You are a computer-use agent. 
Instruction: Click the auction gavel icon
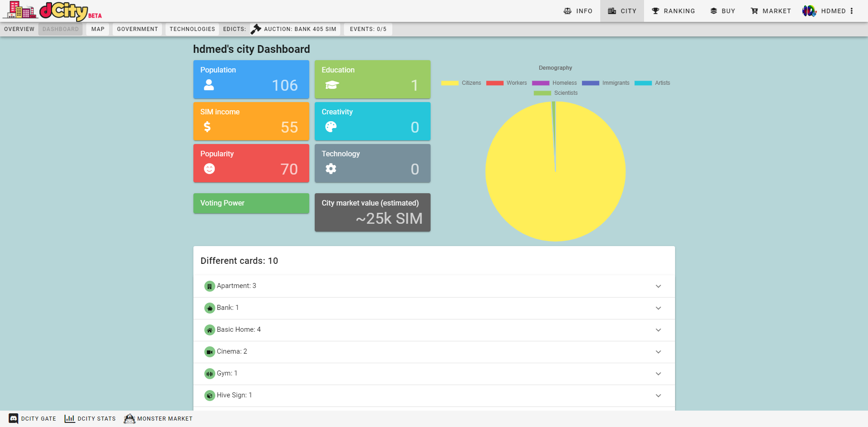(x=256, y=29)
